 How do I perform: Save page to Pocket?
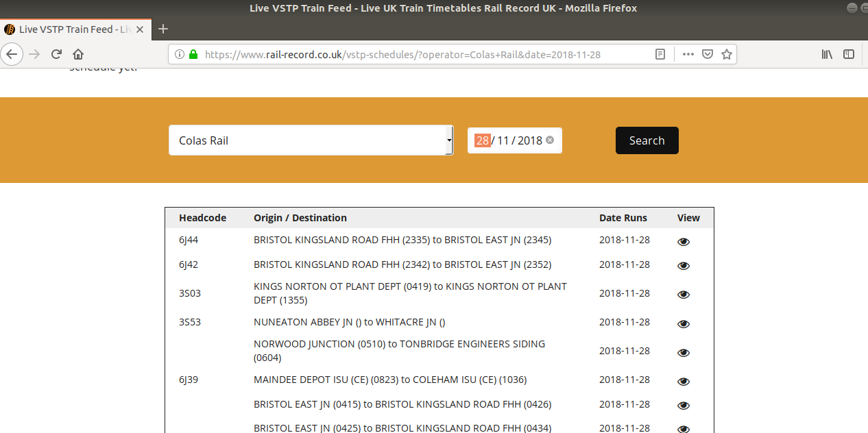click(x=708, y=54)
